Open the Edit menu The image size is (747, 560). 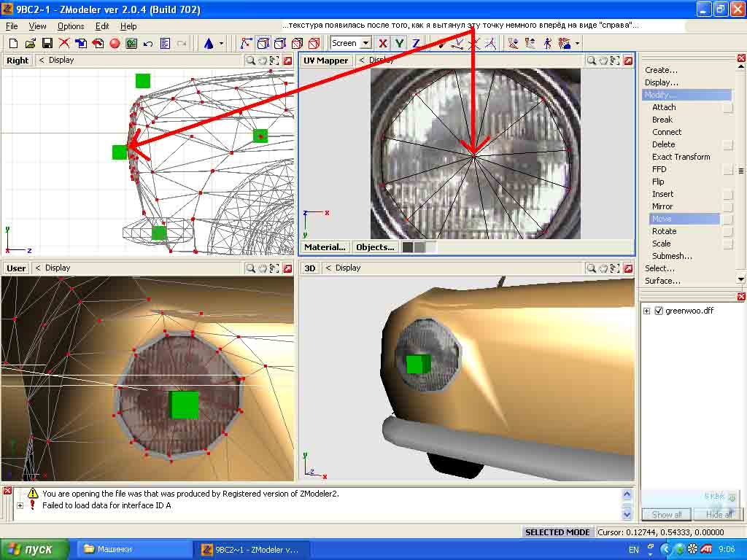pyautogui.click(x=102, y=26)
